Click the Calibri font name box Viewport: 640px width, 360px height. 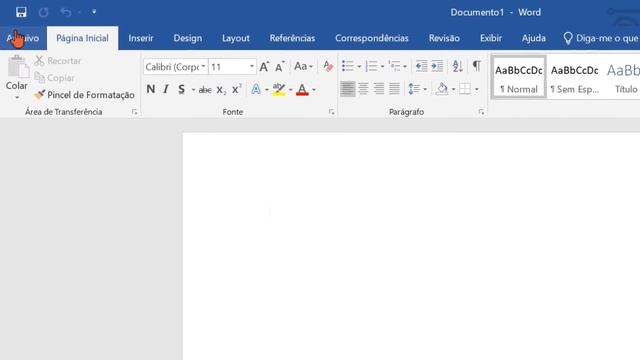tap(176, 67)
